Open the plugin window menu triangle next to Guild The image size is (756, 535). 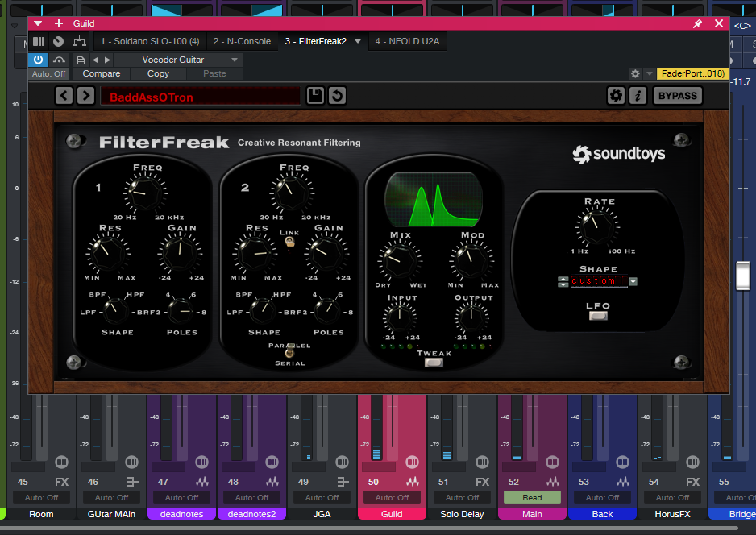click(x=38, y=23)
